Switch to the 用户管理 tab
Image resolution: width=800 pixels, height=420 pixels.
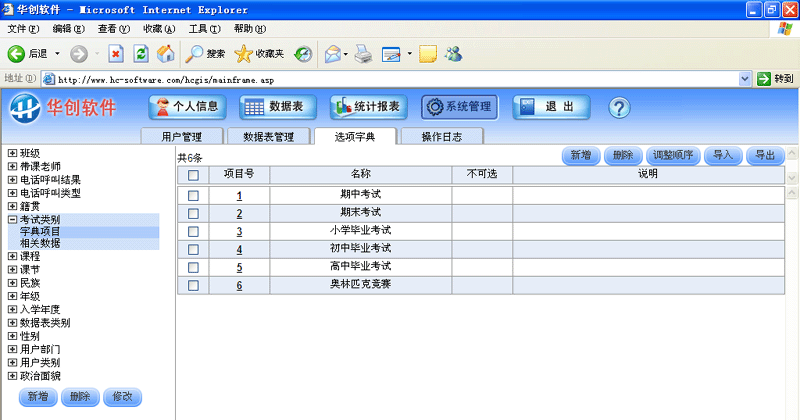coord(182,136)
